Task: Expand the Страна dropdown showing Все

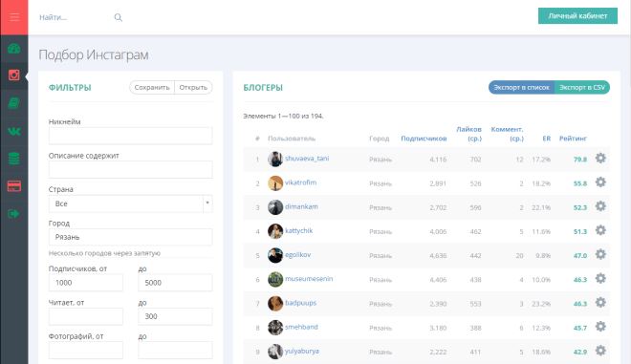Action: pos(130,203)
